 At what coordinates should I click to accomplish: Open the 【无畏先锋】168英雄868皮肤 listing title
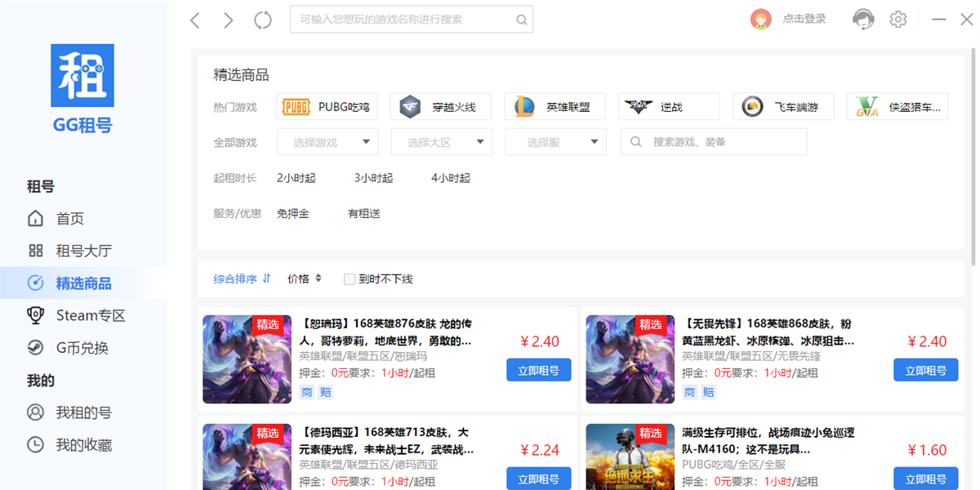pos(768,332)
